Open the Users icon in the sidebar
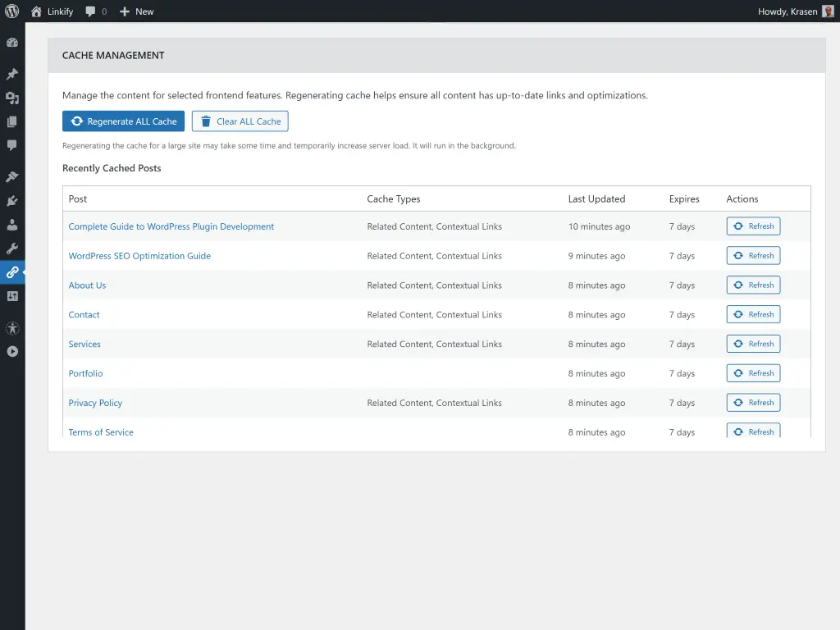 (x=12, y=224)
